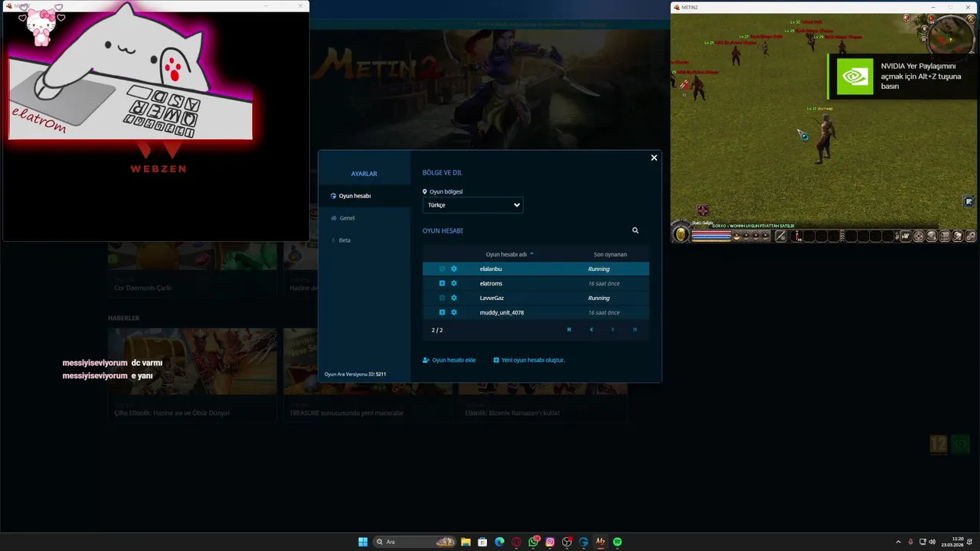This screenshot has height=551, width=980.
Task: Switch to the Genel settings tab
Action: pos(364,218)
